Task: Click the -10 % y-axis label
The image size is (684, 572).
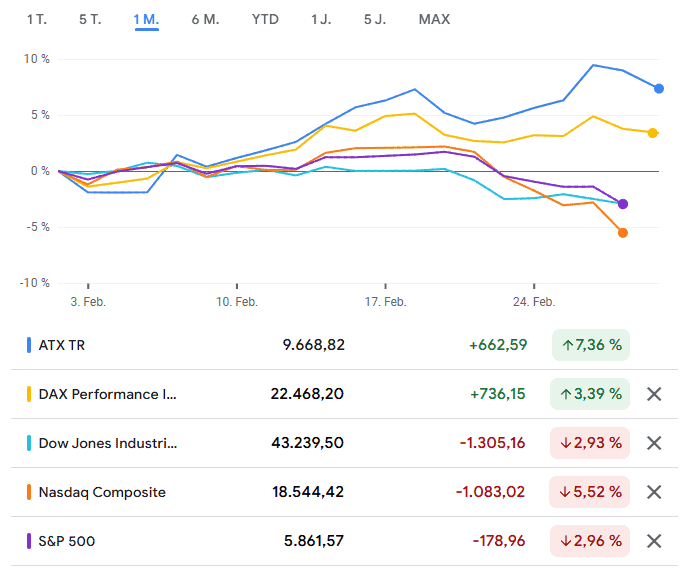Action: (x=34, y=283)
